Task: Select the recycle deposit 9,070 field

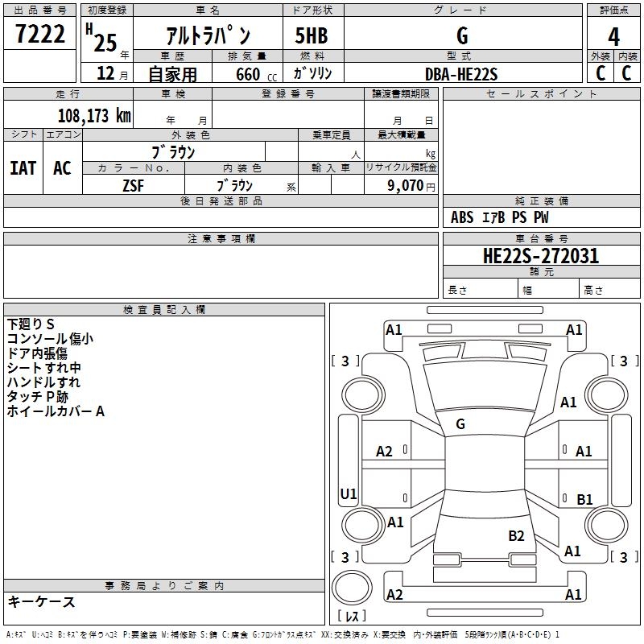Action: (x=401, y=185)
